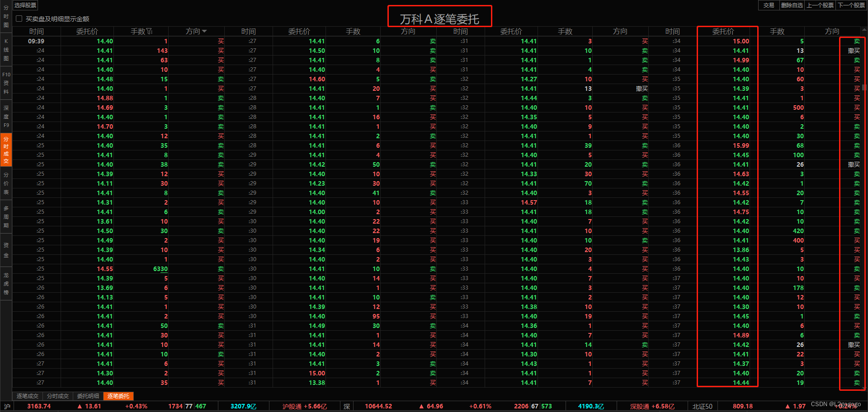Click the 13.69 order price cell
Screen dimensions: 868x412
(105, 288)
